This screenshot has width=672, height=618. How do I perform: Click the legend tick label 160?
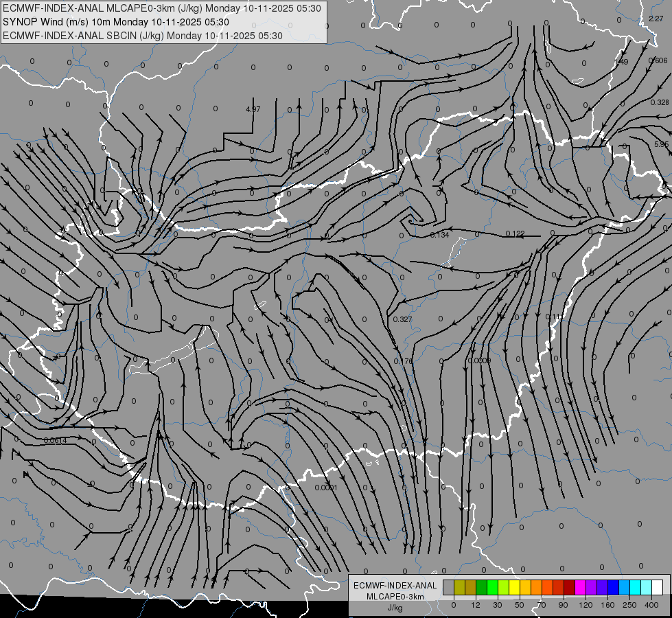coord(607,605)
